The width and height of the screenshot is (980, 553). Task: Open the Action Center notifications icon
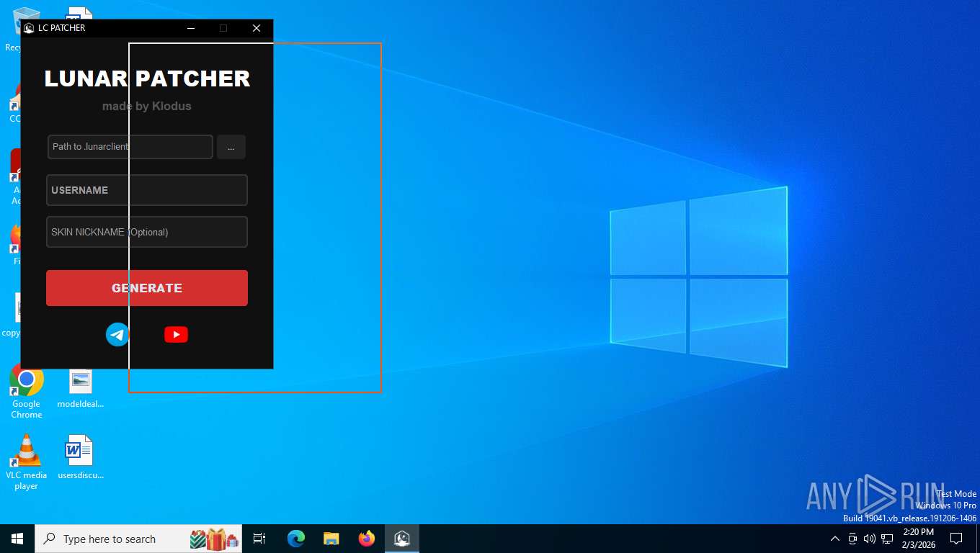pyautogui.click(x=956, y=539)
